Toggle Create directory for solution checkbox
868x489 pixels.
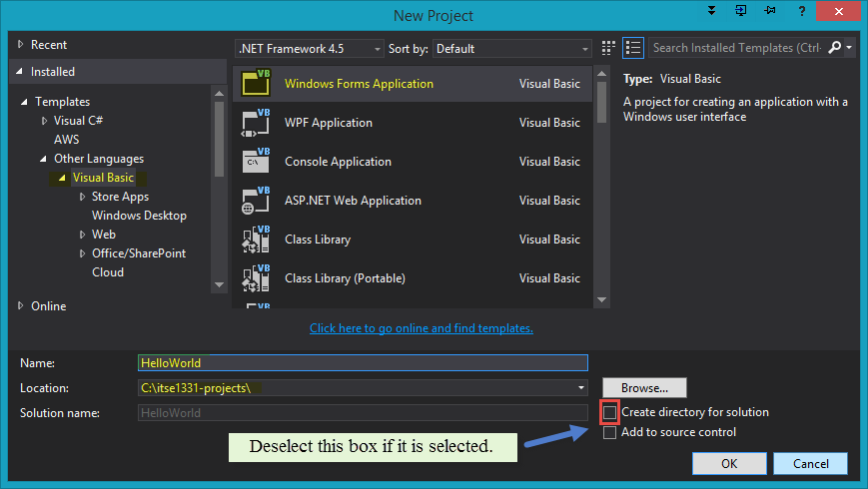click(610, 412)
